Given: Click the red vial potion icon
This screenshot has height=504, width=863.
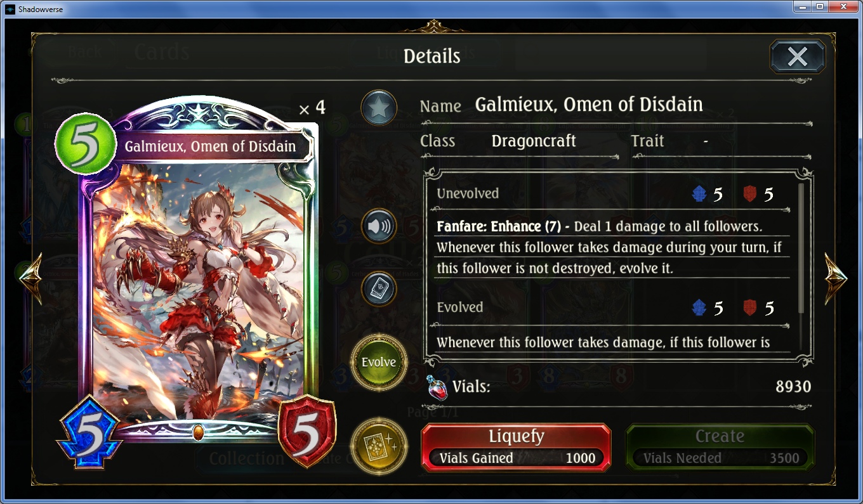Looking at the screenshot, I should pyautogui.click(x=436, y=386).
